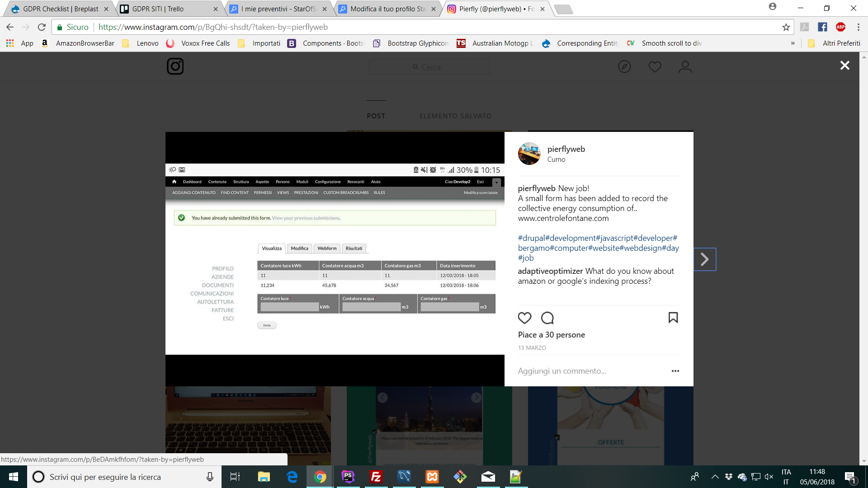Like the post with heart icon

pyautogui.click(x=524, y=318)
